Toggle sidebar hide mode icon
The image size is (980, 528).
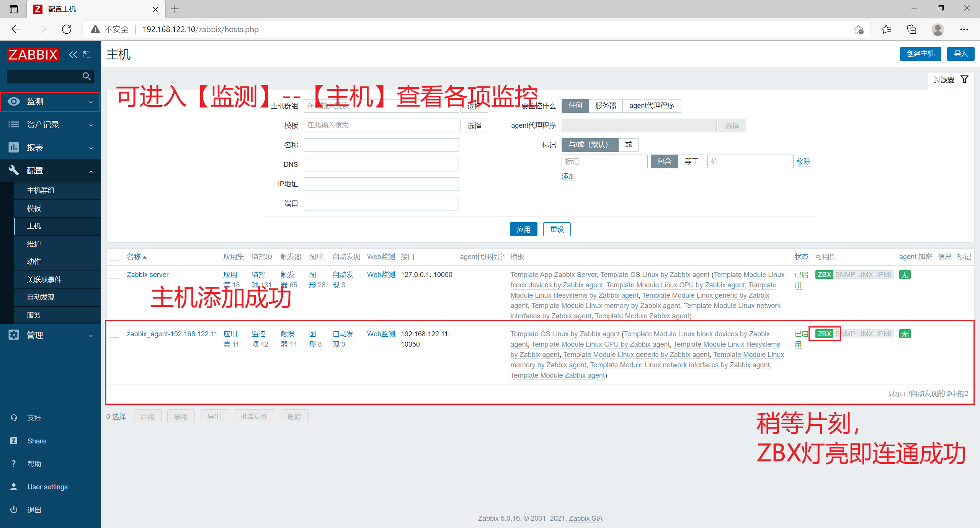(x=87, y=55)
